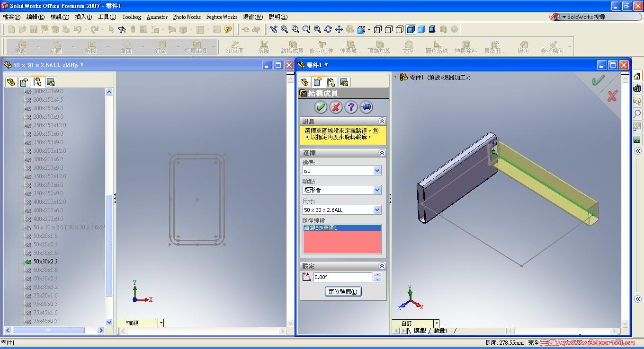Open help for the 結構成員 panel
This screenshot has width=644, height=349.
coord(351,107)
